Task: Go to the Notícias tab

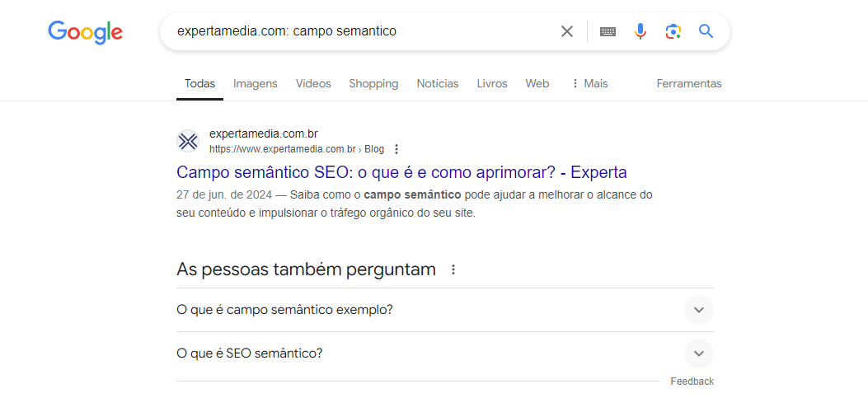Action: point(438,83)
